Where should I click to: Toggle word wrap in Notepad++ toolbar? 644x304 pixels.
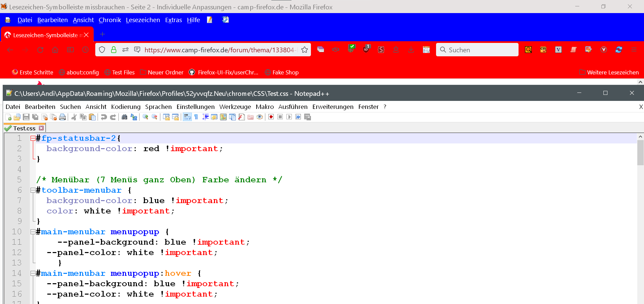point(187,117)
